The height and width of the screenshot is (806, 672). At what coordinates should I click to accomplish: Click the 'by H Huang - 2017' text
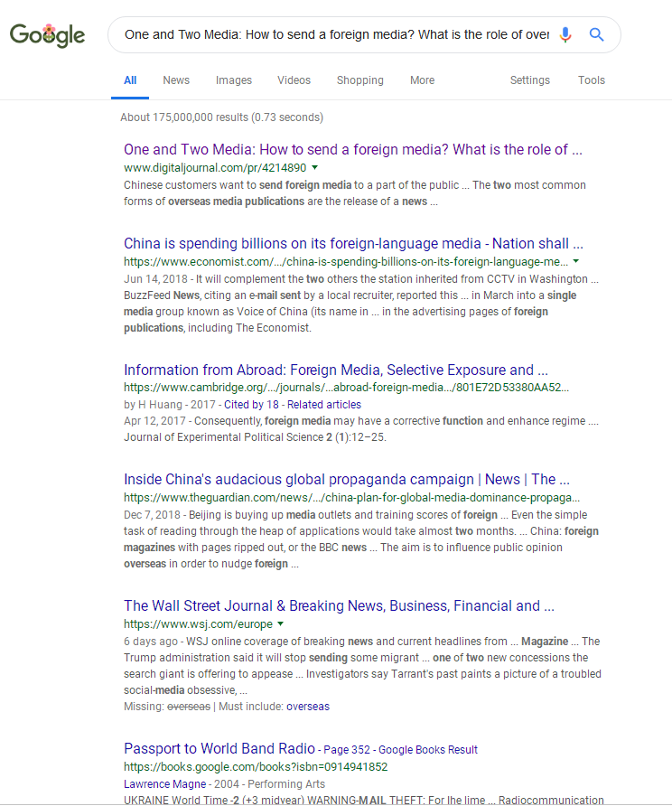pyautogui.click(x=170, y=405)
